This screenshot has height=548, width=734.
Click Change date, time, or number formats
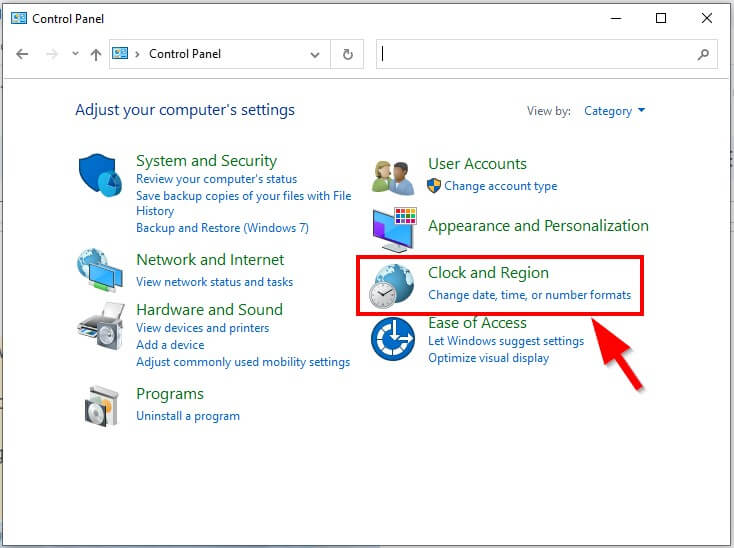(x=529, y=295)
